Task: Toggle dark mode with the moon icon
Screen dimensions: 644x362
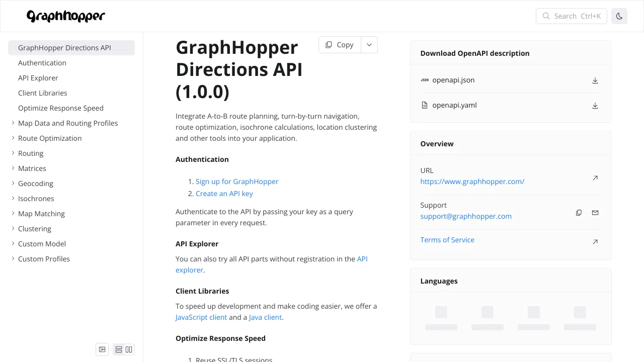Action: tap(619, 16)
